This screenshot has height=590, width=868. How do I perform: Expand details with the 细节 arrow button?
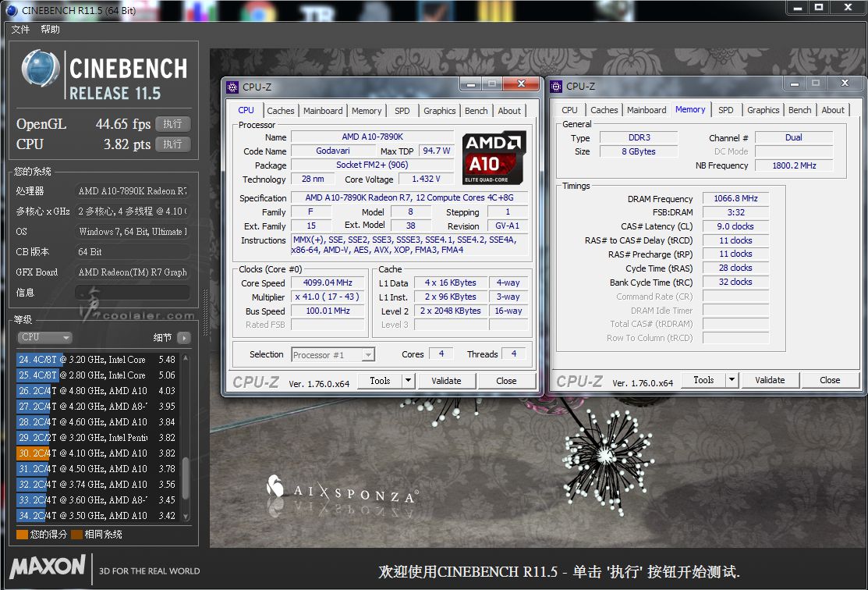183,338
